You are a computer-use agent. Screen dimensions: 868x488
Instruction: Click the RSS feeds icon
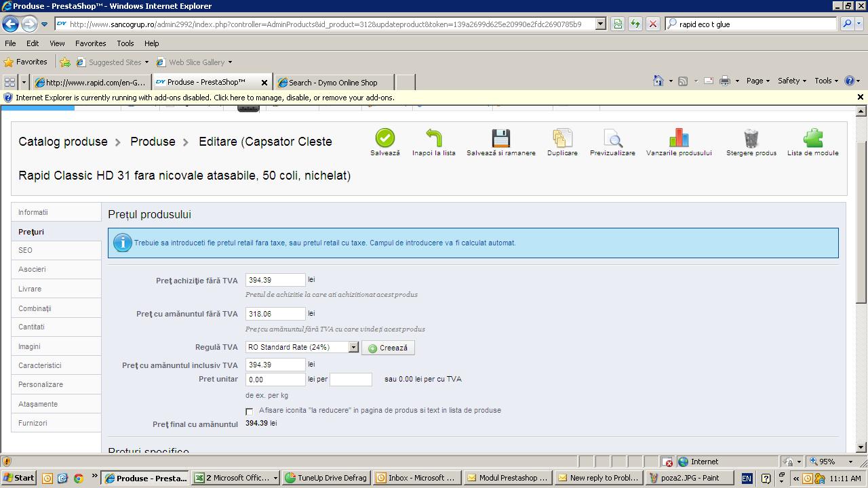tap(683, 81)
